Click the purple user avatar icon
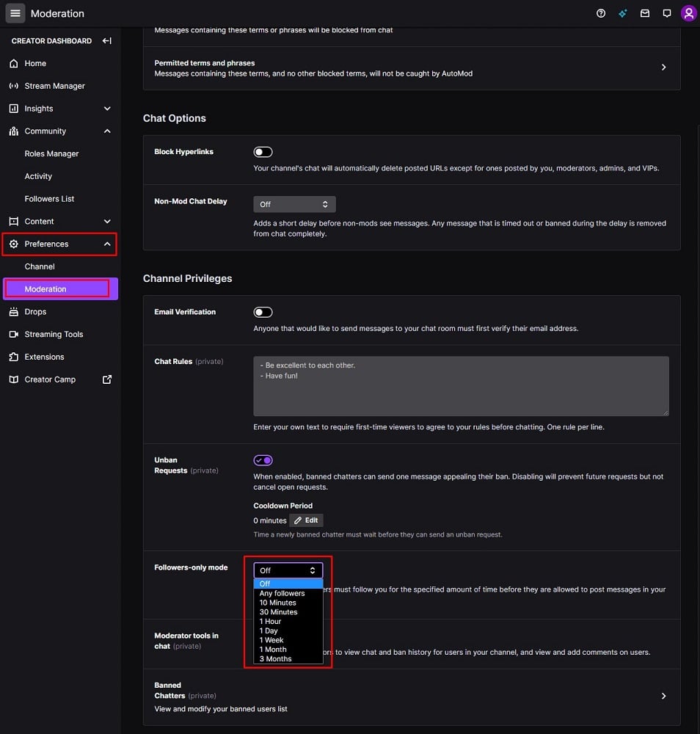This screenshot has height=734, width=700. point(688,13)
